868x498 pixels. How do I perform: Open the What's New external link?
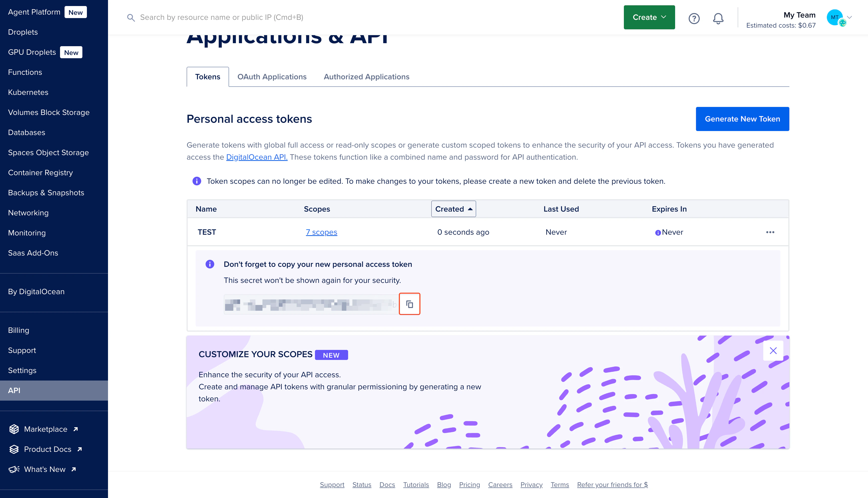point(50,469)
